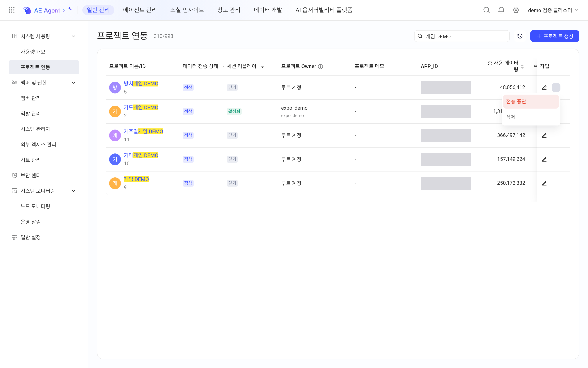Open the 카드게임 DEMO project link
This screenshot has height=368, width=588.
click(x=141, y=107)
